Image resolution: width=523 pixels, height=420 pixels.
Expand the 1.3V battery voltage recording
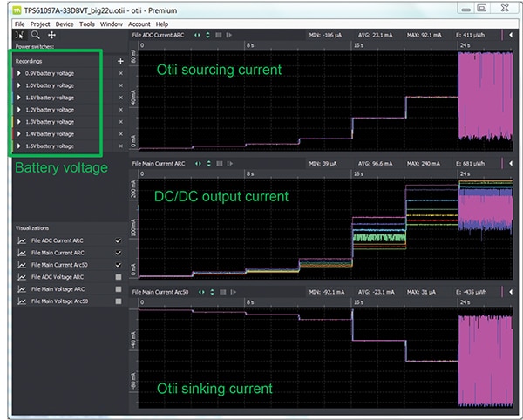19,122
